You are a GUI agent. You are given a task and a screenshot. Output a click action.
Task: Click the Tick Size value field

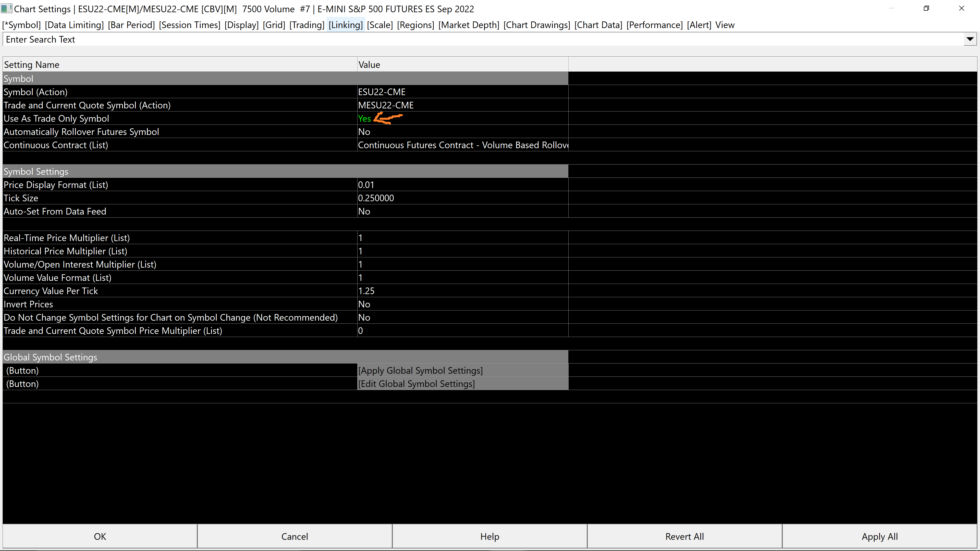click(376, 198)
